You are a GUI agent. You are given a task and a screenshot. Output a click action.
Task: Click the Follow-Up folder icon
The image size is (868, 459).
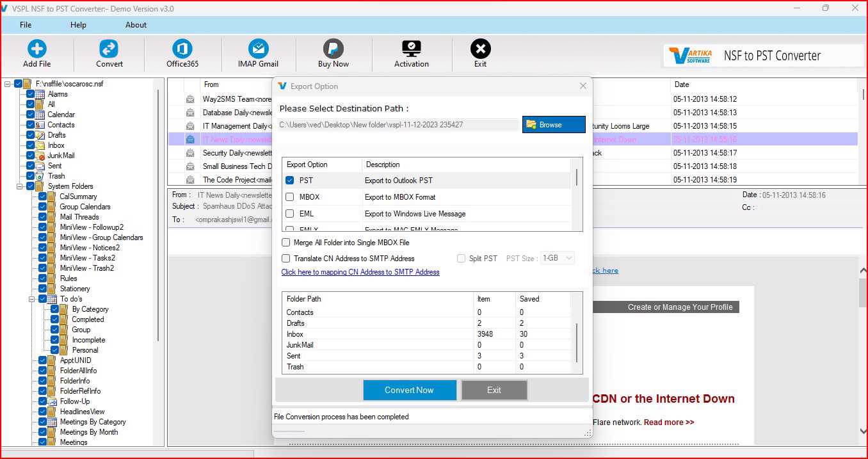click(x=52, y=401)
